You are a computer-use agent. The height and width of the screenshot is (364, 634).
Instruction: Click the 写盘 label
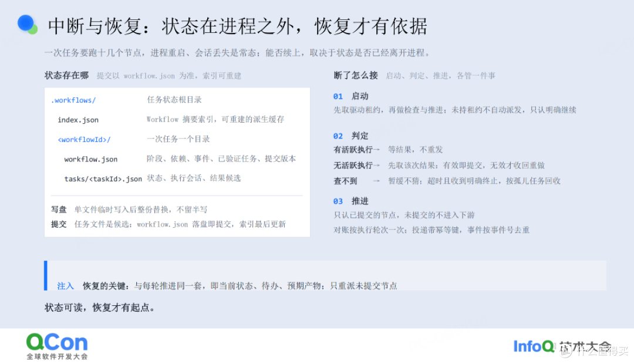[x=59, y=210]
